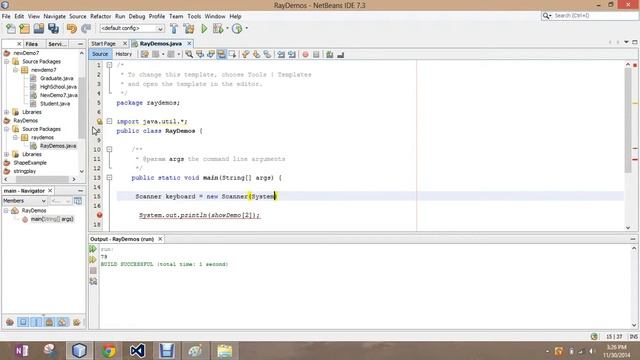
Task: Click the Projects panel horizontal scrollbar
Action: (40, 179)
